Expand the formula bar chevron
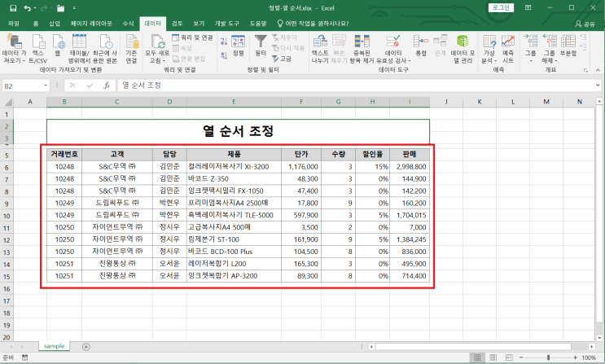Image resolution: width=605 pixels, height=364 pixels. coord(598,86)
